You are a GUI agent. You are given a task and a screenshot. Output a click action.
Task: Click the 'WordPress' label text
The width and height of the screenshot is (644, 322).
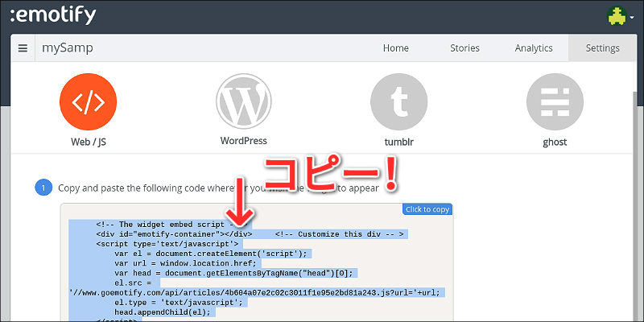point(244,141)
